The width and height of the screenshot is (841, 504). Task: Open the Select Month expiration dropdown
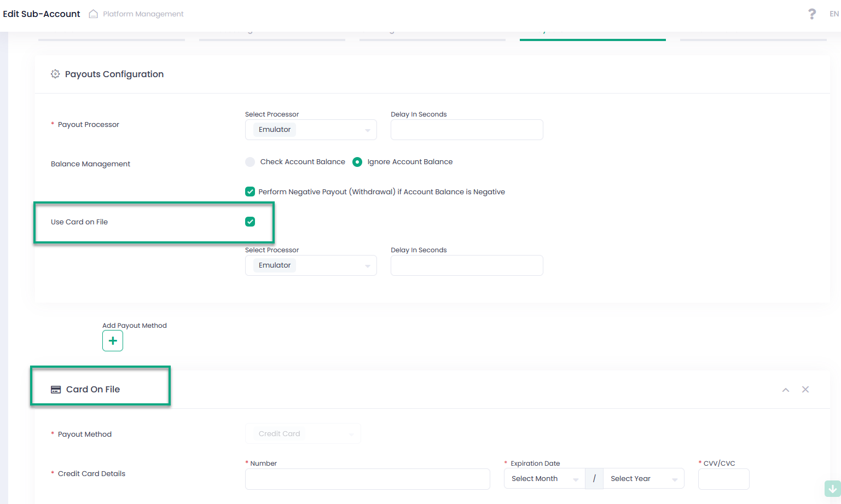point(544,479)
